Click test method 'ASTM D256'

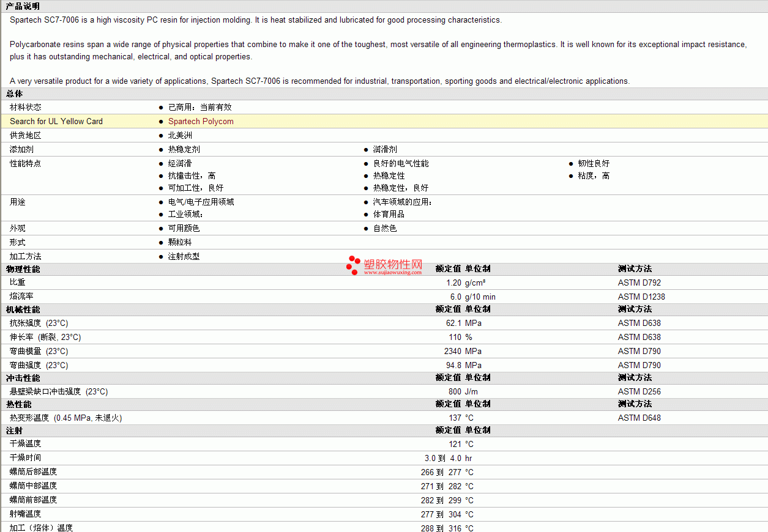pos(639,391)
